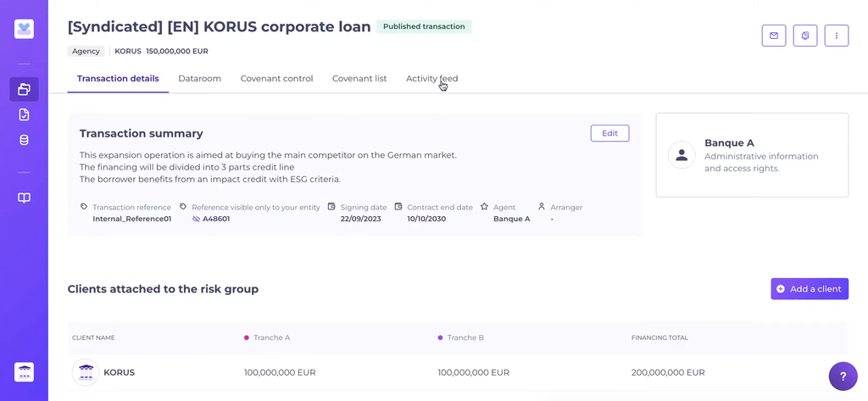Click the app logo in the sidebar
Image resolution: width=868 pixels, height=401 pixels.
coord(24,29)
